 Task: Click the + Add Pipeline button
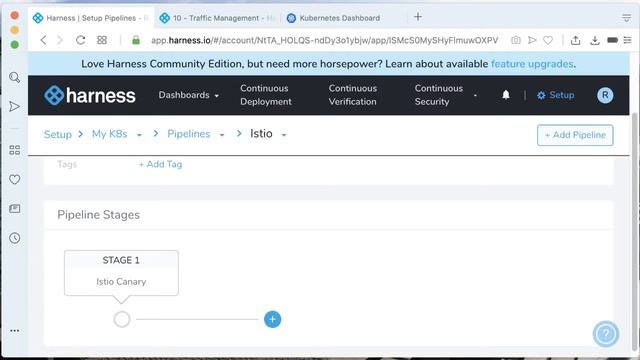coord(575,135)
